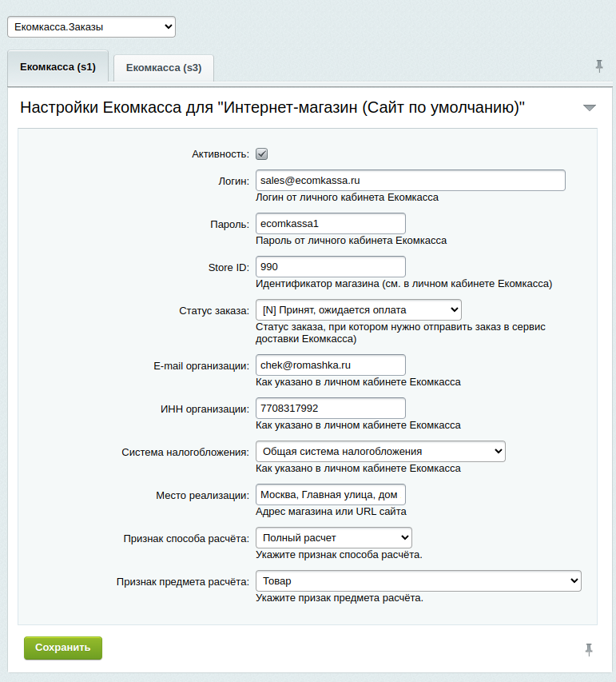Collapse settings section with triangle arrow
Screen dimensions: 616x682
pos(589,107)
